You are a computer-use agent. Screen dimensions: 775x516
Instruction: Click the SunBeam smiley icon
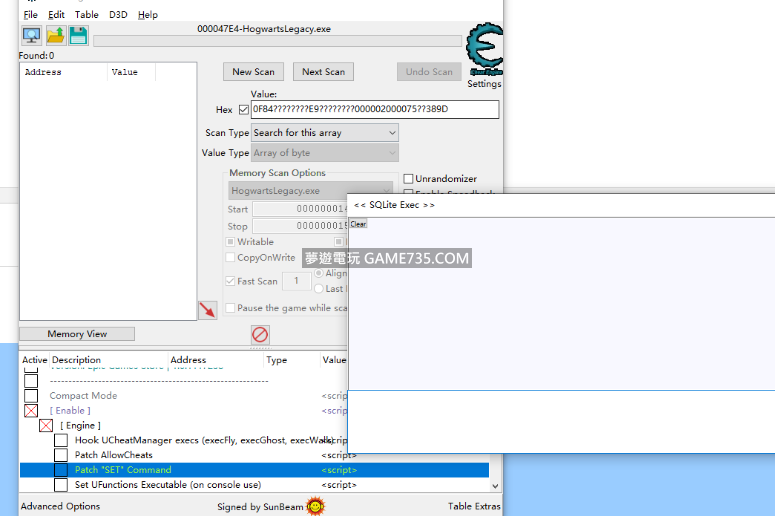(315, 506)
